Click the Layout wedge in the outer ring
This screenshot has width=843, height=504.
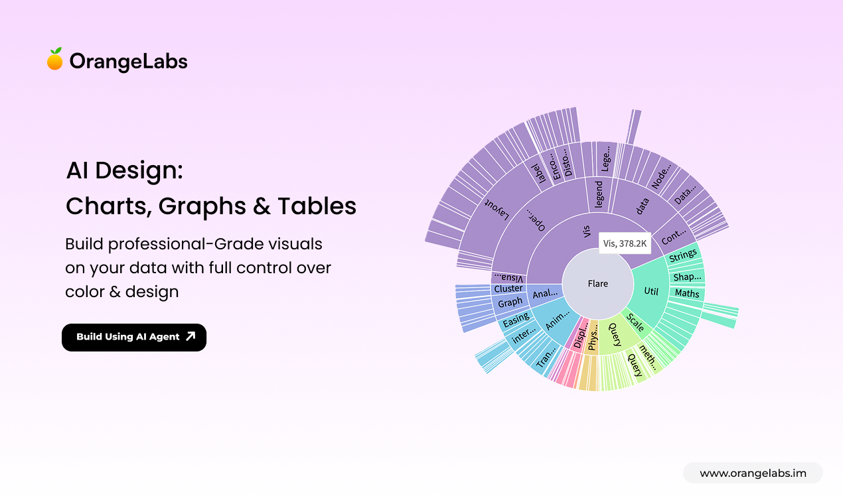[495, 209]
